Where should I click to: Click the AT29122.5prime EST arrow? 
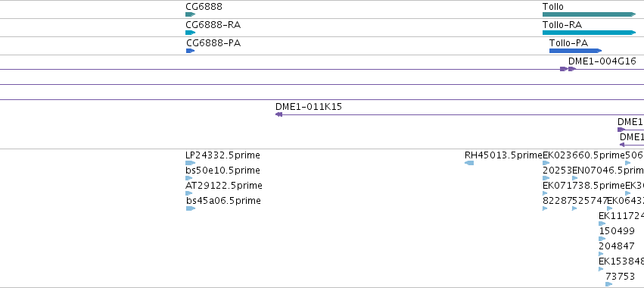189,193
